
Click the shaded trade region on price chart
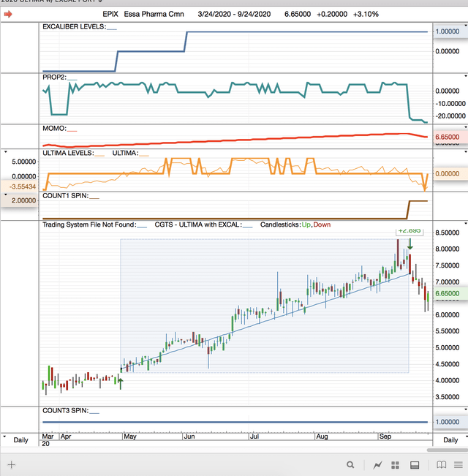click(x=265, y=306)
